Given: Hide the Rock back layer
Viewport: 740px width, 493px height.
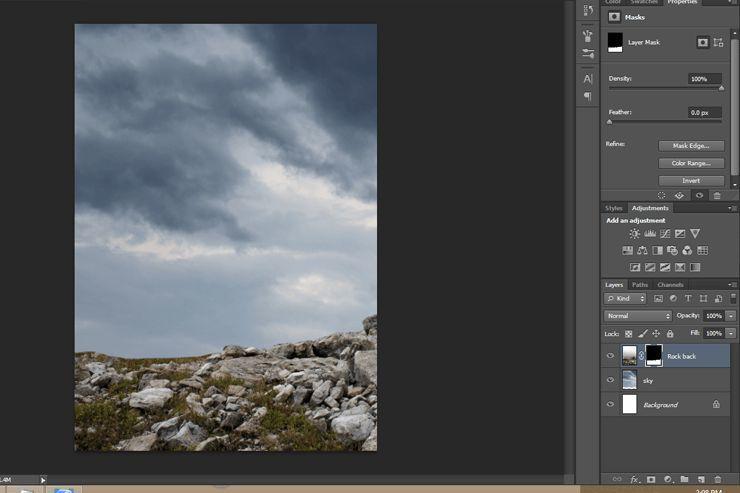Looking at the screenshot, I should point(610,355).
